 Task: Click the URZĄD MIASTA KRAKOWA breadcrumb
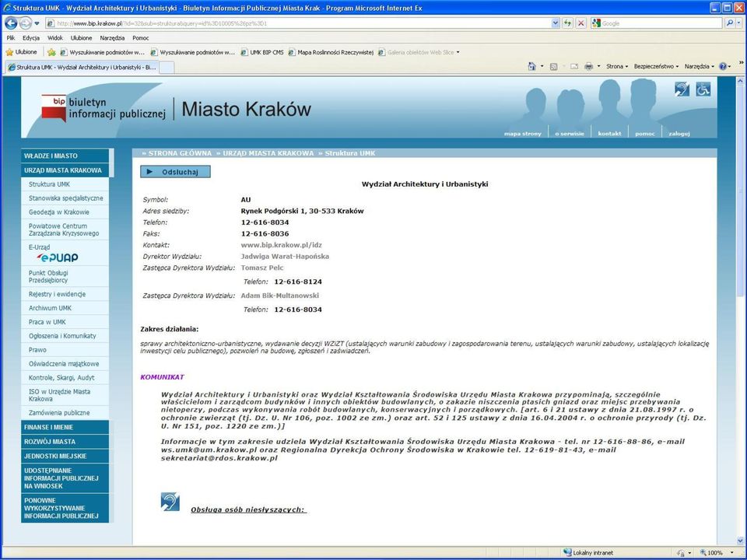(268, 153)
